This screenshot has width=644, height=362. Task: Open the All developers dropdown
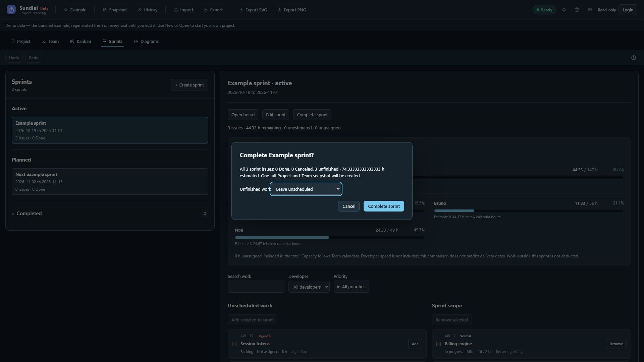(309, 287)
